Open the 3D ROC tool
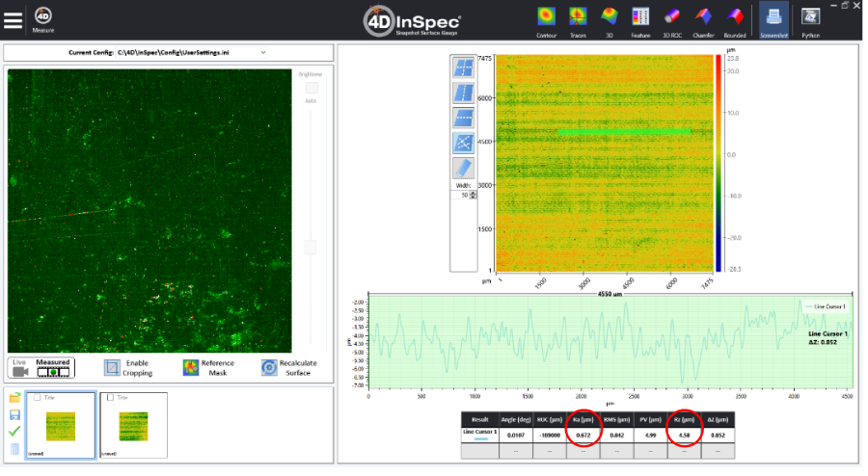This screenshot has width=868, height=476. coord(672,22)
